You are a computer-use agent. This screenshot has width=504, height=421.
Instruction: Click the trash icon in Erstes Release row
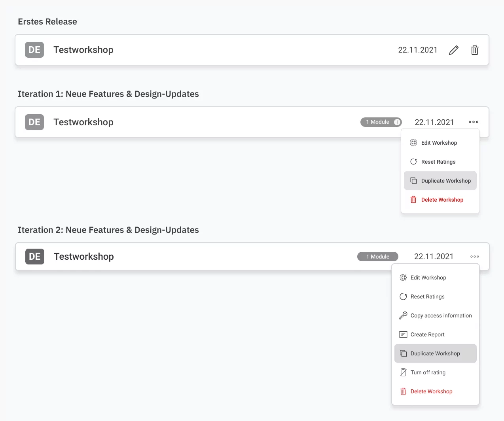pos(474,50)
